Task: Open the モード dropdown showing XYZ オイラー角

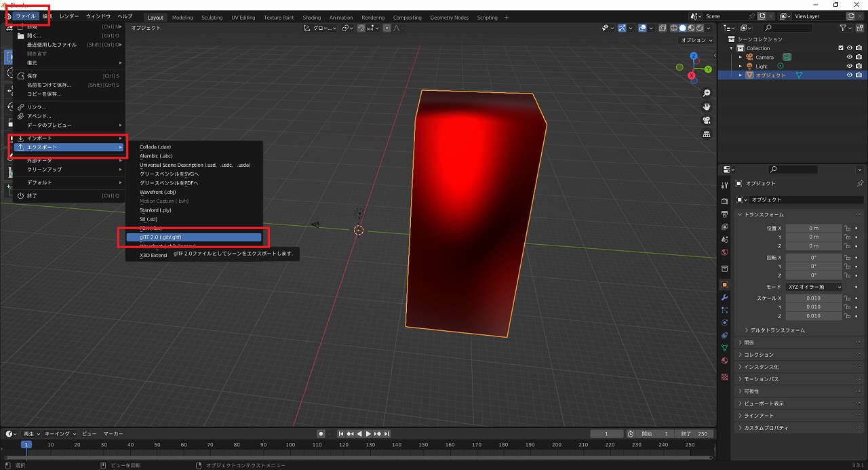Action: pos(814,286)
